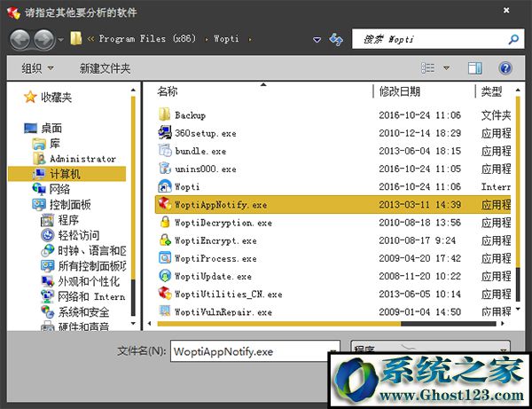532x409 pixels.
Task: Select 程序 in navigation pane
Action: point(68,220)
